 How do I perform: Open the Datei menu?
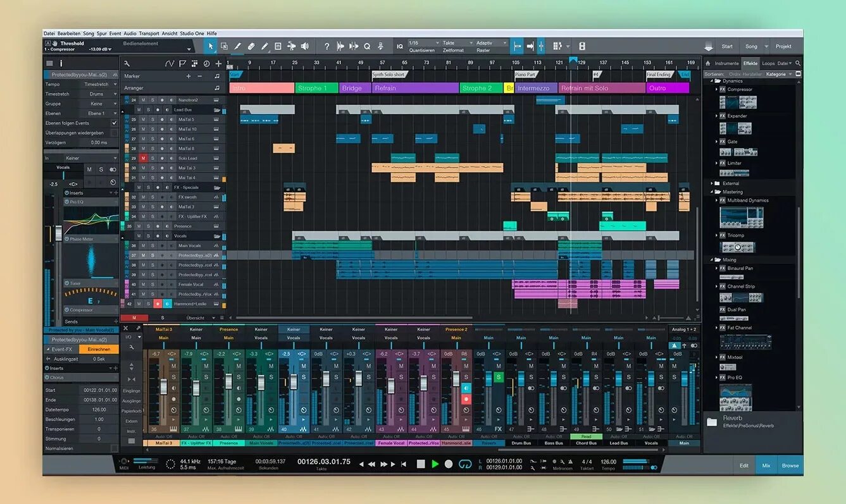click(x=49, y=34)
